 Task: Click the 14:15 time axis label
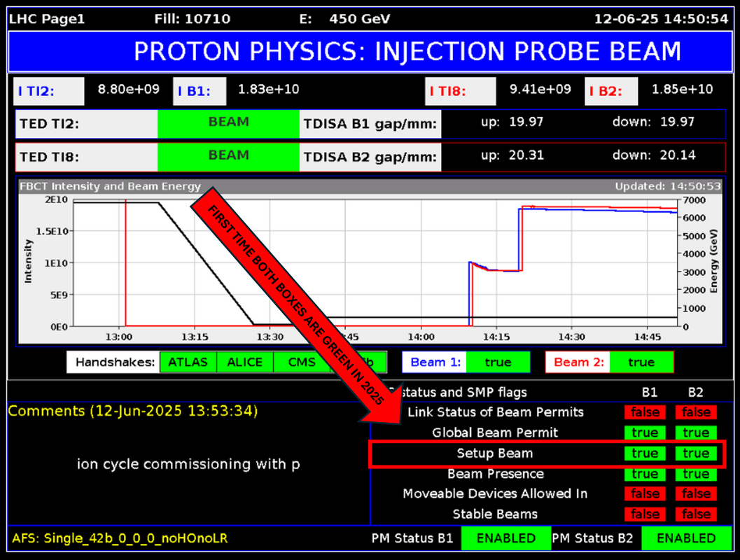point(496,337)
